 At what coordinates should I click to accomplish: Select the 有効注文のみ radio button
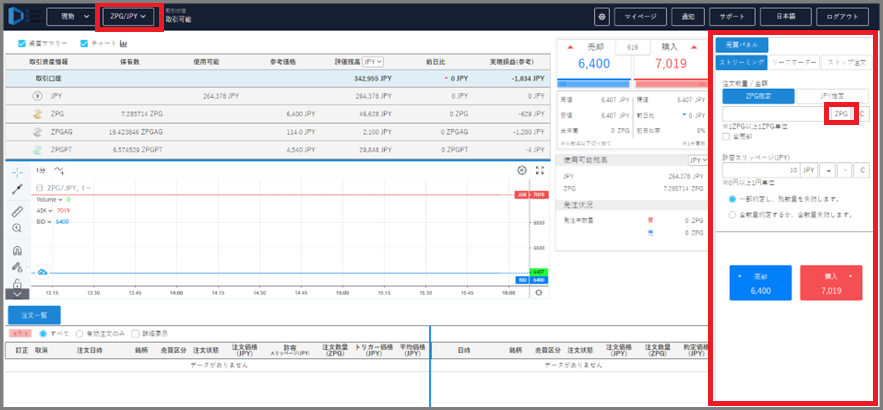(79, 333)
